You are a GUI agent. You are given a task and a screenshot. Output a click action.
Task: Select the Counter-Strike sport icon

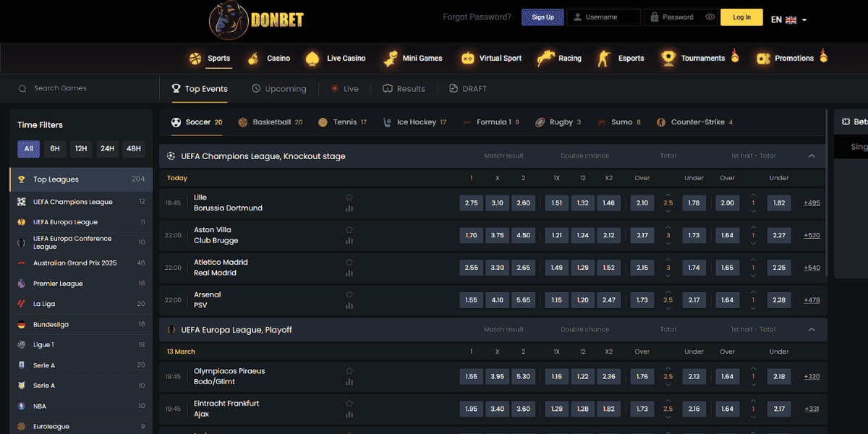(660, 122)
